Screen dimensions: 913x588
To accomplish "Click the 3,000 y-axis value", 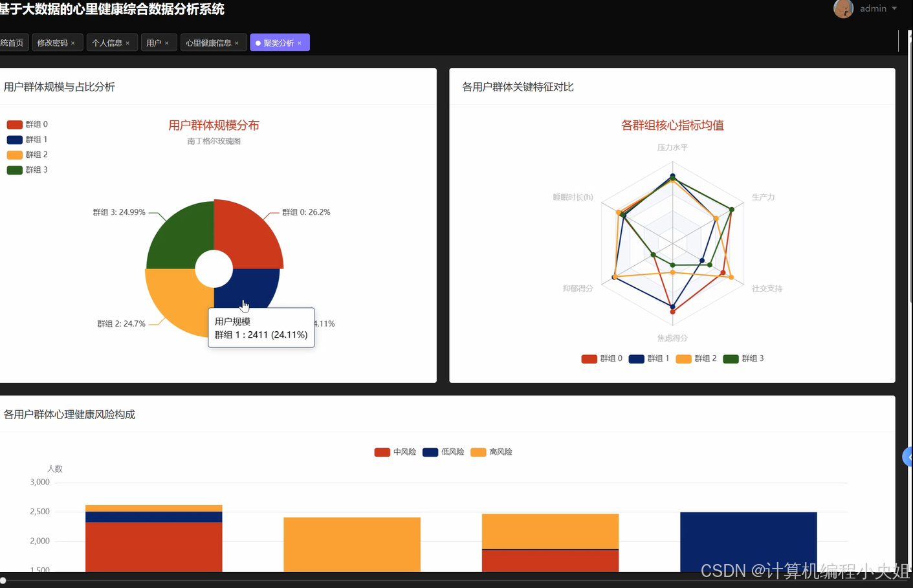I will pos(39,483).
